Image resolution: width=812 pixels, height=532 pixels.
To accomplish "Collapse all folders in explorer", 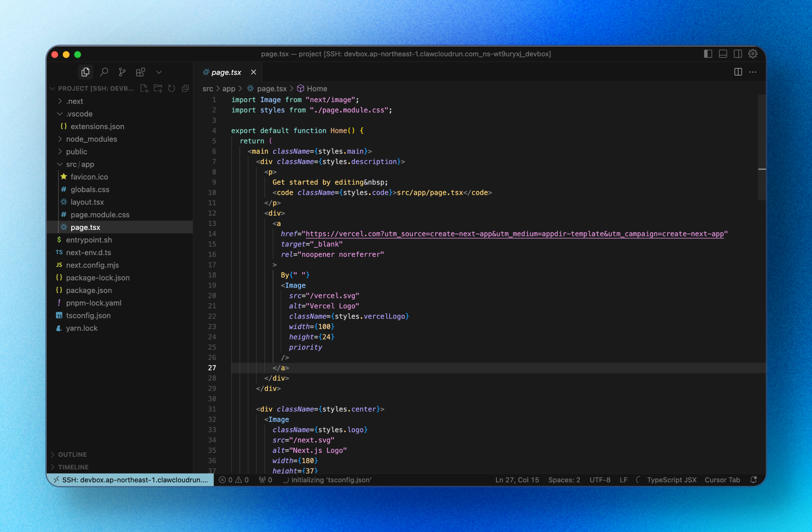I will pos(185,89).
